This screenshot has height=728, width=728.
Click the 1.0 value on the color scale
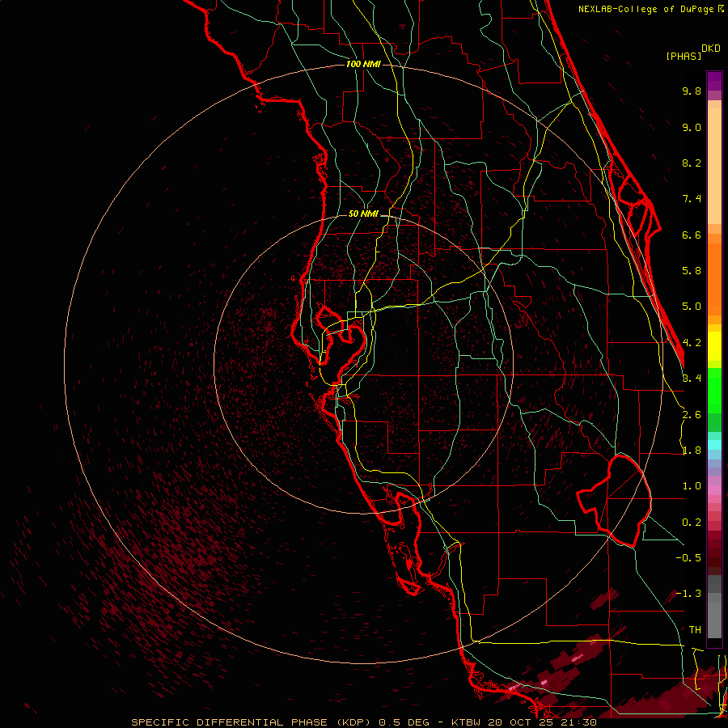692,486
